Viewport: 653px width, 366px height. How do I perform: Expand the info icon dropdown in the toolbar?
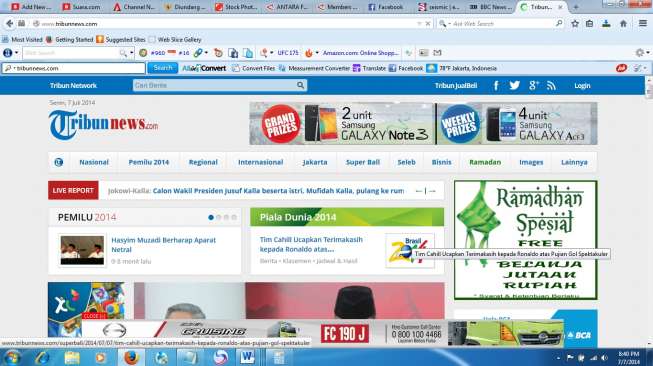[17, 53]
